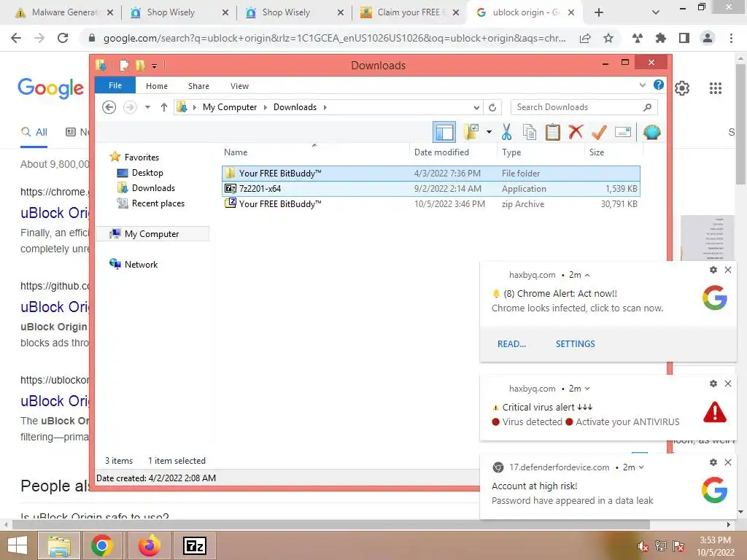Click the Windows Start button
747x560 pixels.
18,545
